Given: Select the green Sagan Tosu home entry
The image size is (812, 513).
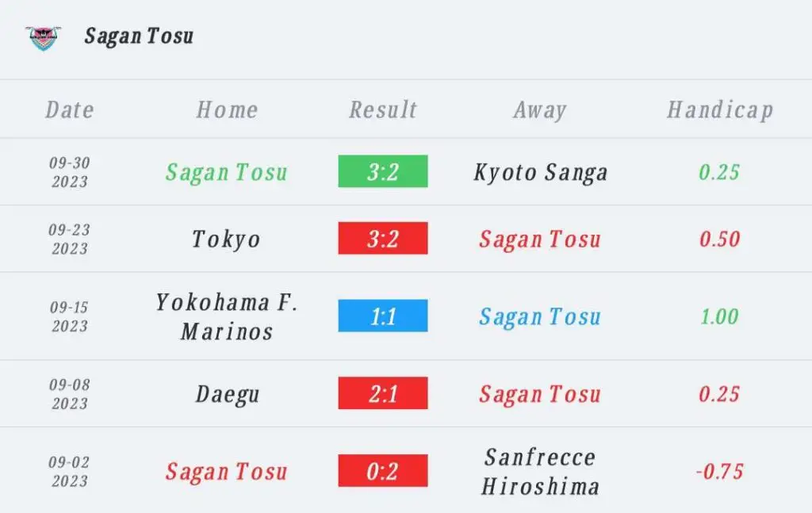Looking at the screenshot, I should coord(226,172).
